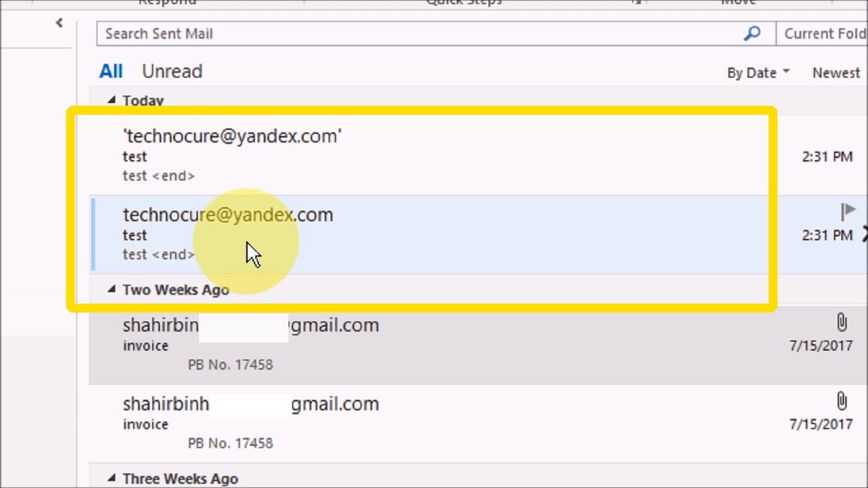
Task: Toggle the Newest sort order
Action: 836,73
